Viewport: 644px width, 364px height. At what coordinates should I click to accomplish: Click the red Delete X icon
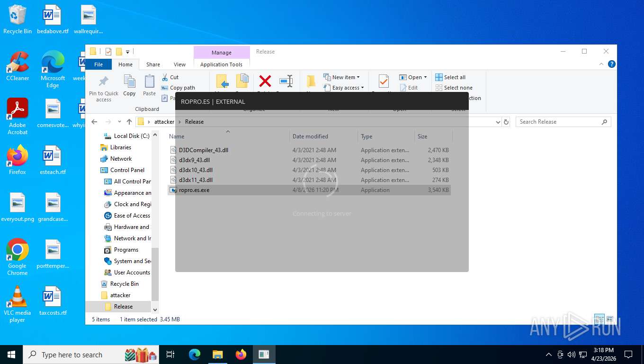[x=265, y=82]
